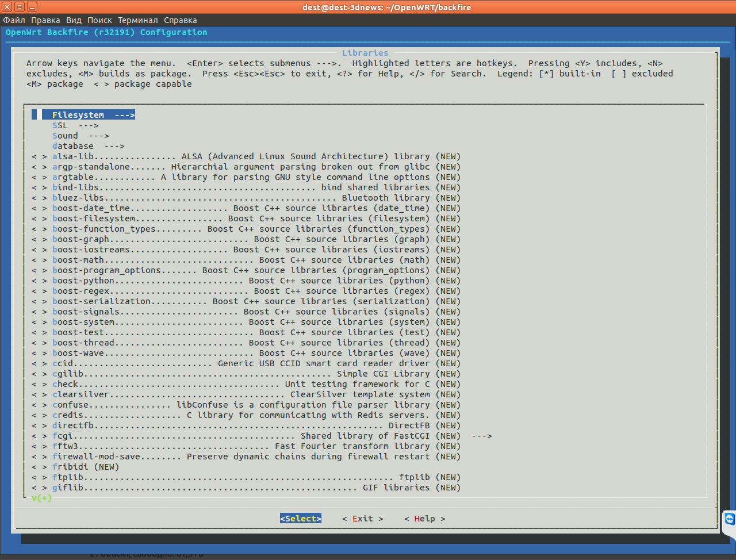Click the Select button
736x560 pixels.
pos(301,519)
